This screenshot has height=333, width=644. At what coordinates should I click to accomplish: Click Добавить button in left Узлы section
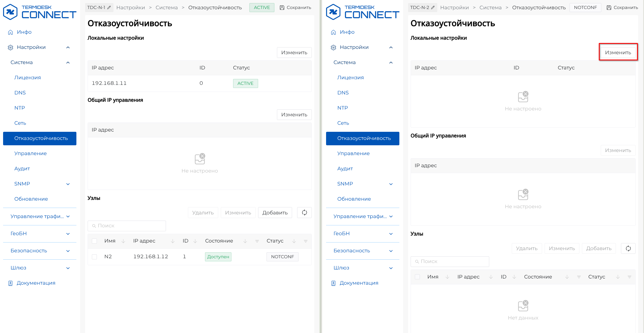point(275,213)
